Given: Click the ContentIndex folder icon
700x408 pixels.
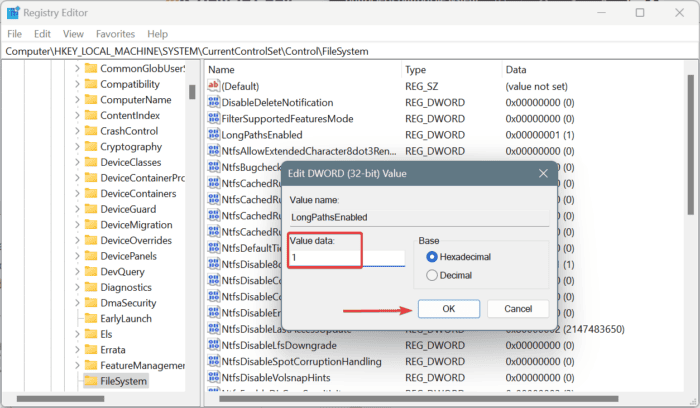Looking at the screenshot, I should pos(91,115).
